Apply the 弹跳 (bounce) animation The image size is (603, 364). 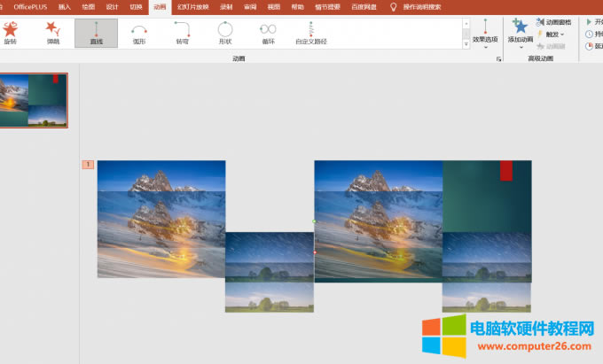click(53, 32)
